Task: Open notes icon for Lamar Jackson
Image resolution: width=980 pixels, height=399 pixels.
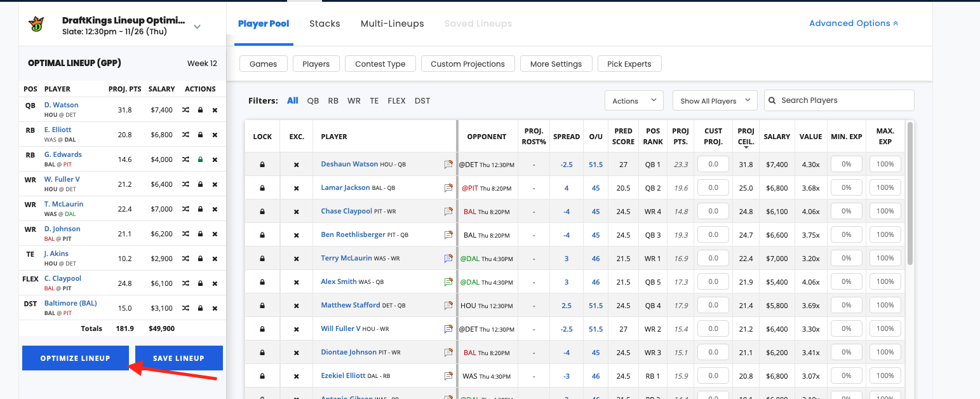Action: [x=448, y=188]
